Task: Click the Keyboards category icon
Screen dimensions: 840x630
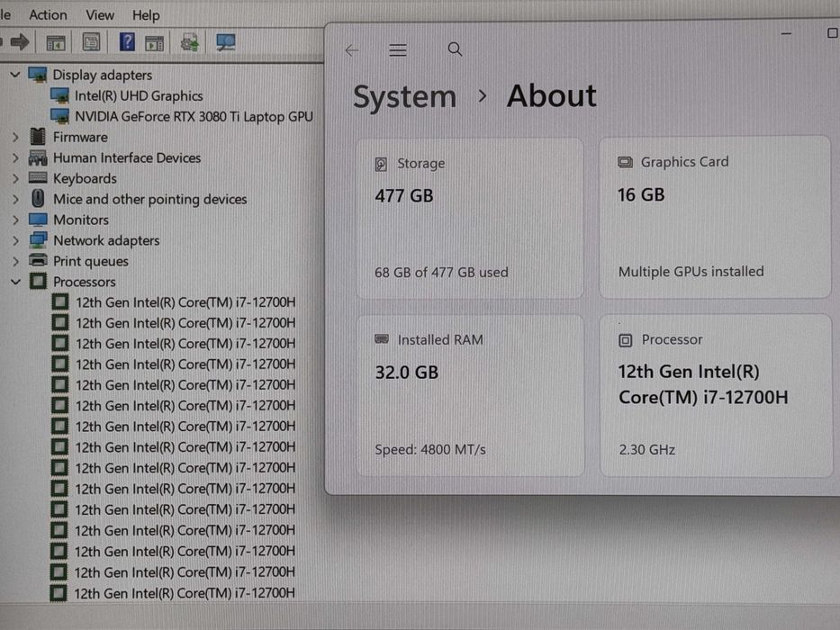Action: [x=38, y=178]
